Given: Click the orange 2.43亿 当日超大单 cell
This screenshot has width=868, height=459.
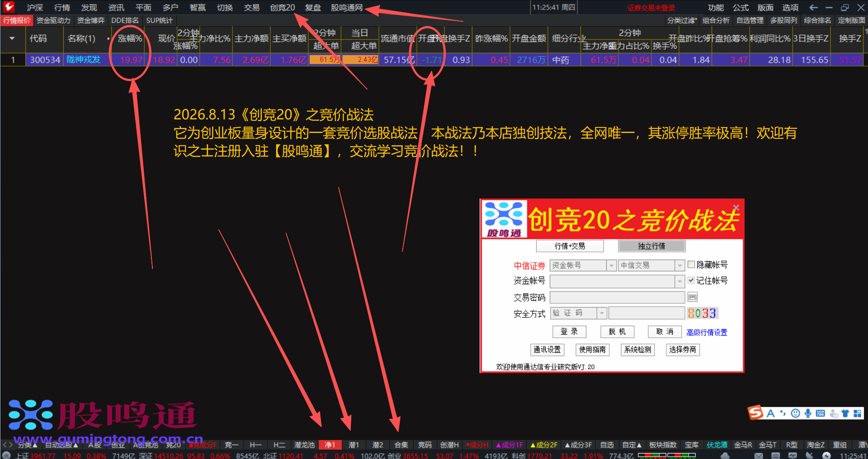Looking at the screenshot, I should [x=360, y=60].
